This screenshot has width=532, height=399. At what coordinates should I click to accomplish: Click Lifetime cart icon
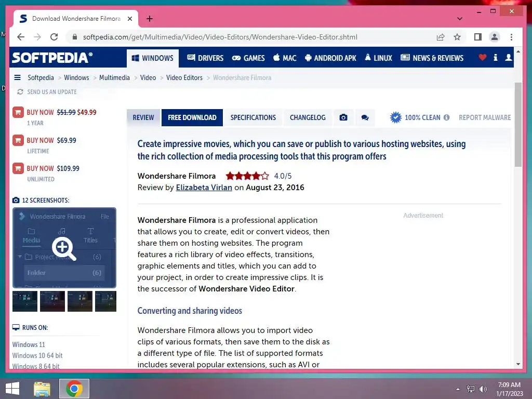18,140
